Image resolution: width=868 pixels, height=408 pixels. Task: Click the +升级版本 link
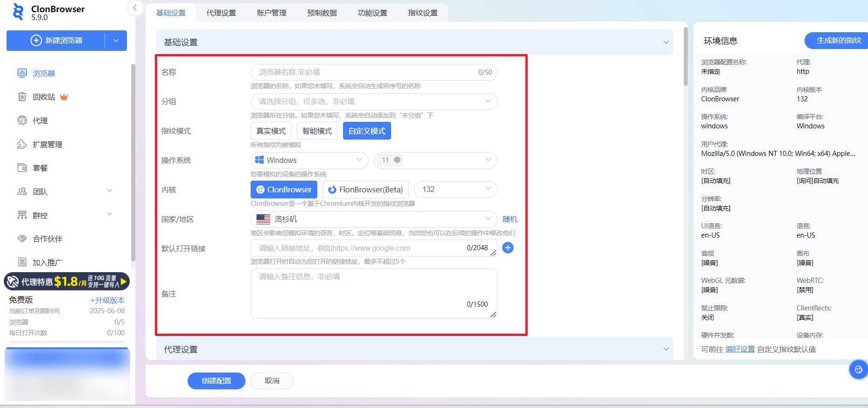pos(108,300)
